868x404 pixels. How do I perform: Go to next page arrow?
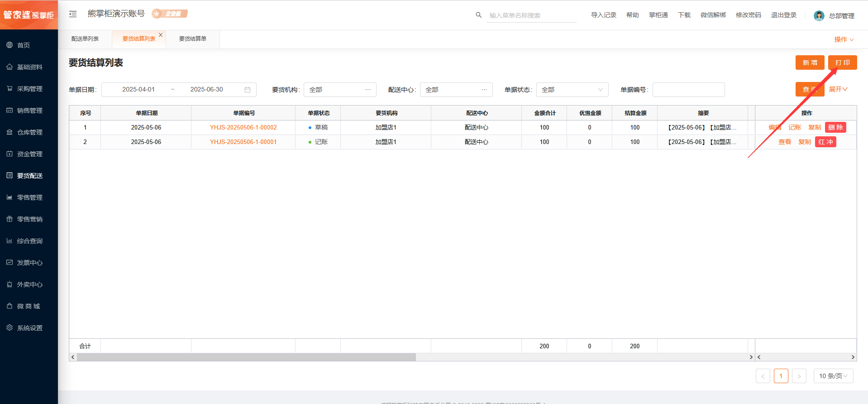(x=799, y=376)
